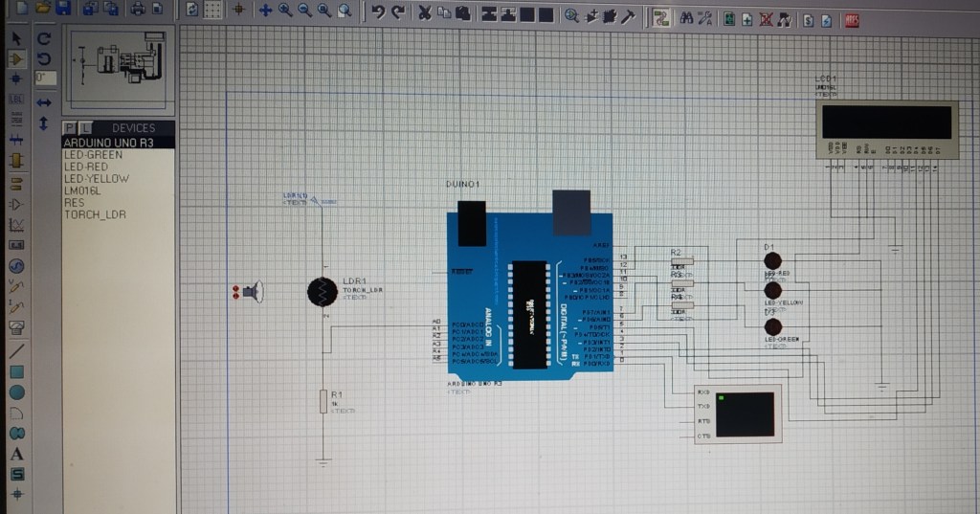Image resolution: width=980 pixels, height=514 pixels.
Task: Click the Save design icon
Action: pos(63,10)
